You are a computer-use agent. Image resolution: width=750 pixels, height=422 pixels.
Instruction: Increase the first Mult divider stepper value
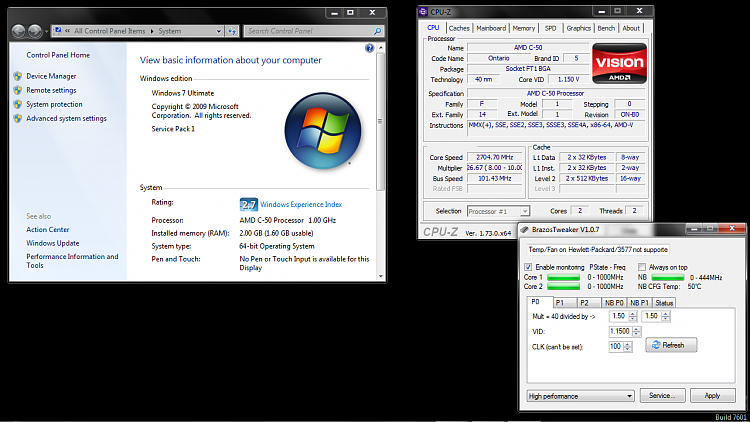click(x=633, y=314)
